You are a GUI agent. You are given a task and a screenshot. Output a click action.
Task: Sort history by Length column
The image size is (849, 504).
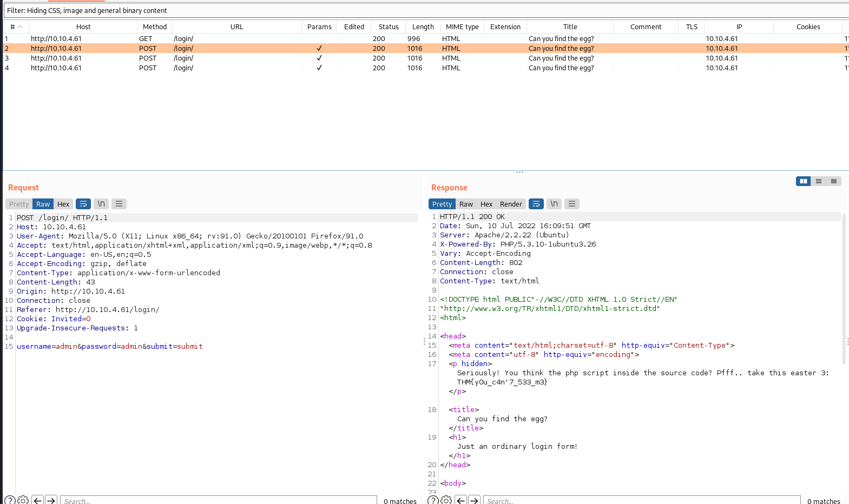click(x=423, y=26)
